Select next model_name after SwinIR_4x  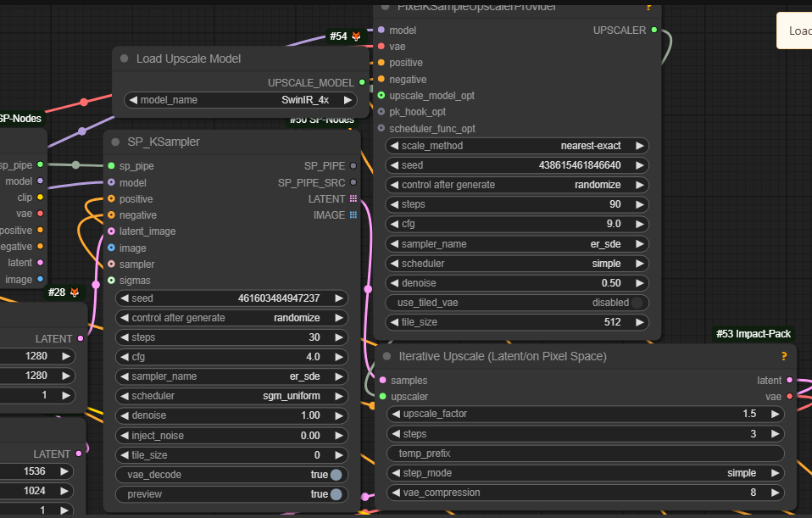[348, 100]
